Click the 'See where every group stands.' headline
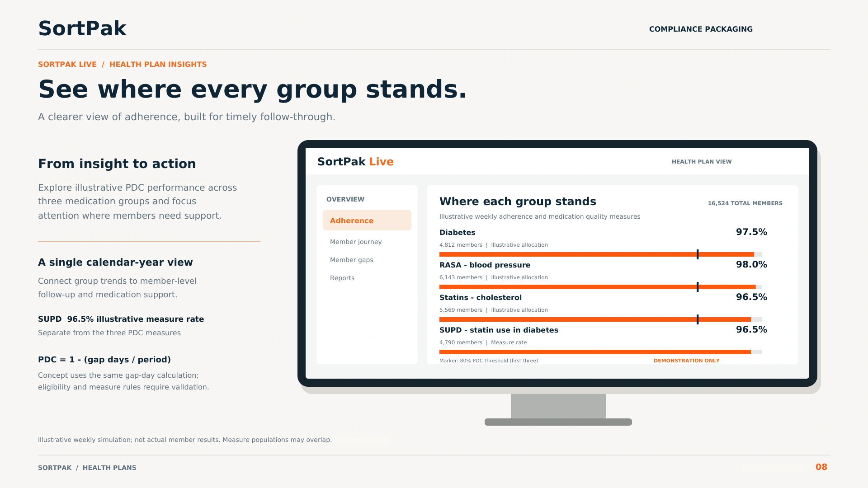The image size is (868, 488). [252, 89]
